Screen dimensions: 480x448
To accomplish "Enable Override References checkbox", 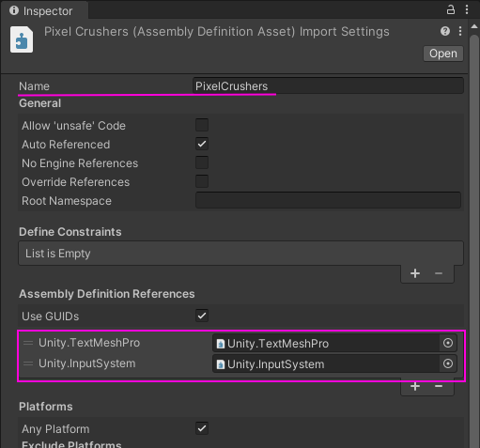I will tap(202, 181).
